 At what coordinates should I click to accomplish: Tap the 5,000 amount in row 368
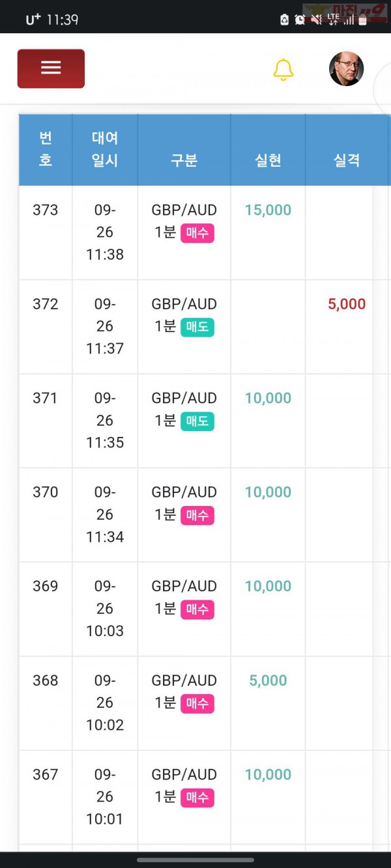(268, 680)
